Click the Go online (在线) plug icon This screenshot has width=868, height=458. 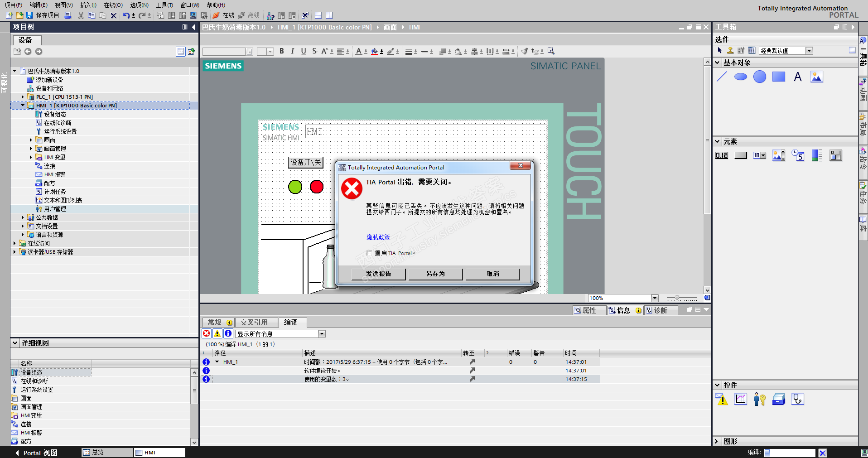(216, 15)
